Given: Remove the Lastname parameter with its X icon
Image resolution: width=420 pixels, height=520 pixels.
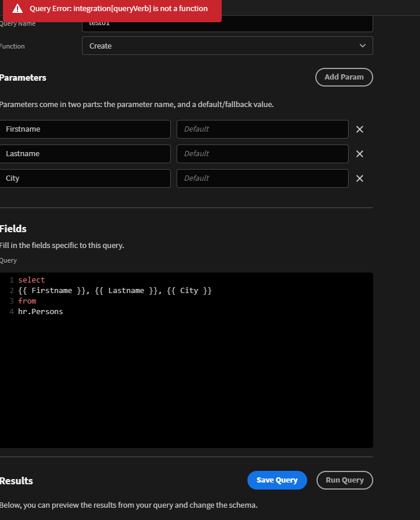Looking at the screenshot, I should click(359, 154).
